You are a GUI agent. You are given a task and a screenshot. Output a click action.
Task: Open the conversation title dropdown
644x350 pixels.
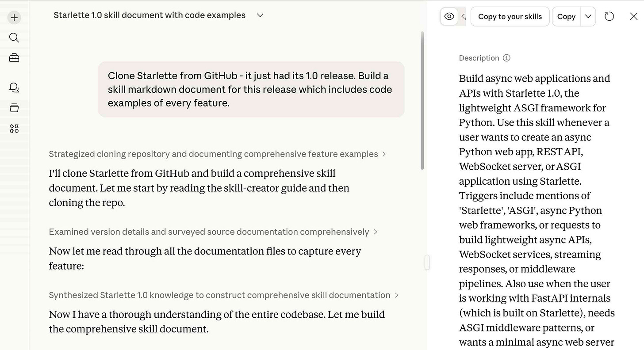pos(260,15)
